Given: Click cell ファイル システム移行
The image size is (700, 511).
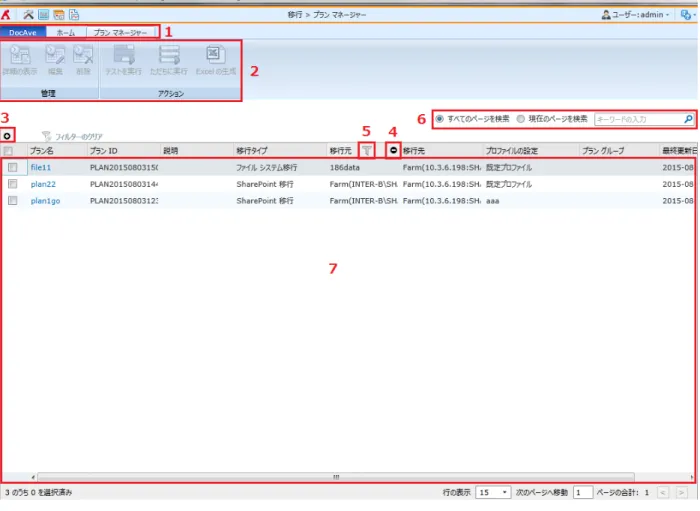Looking at the screenshot, I should [267, 167].
